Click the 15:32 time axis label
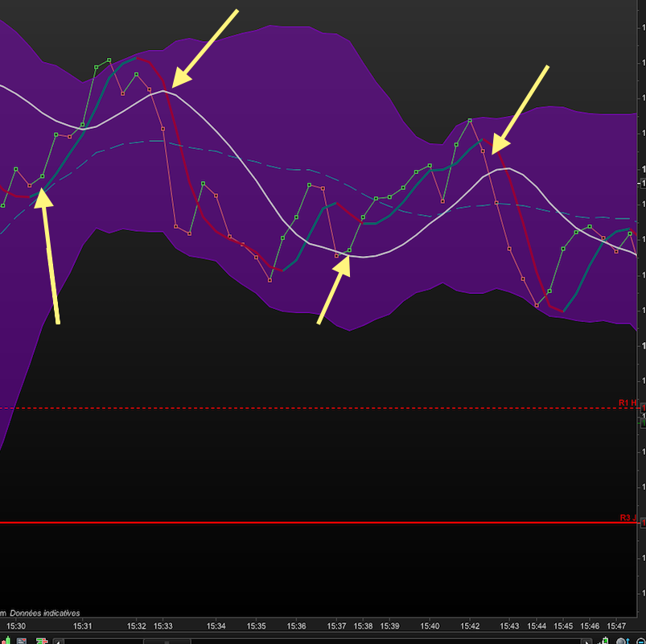This screenshot has height=644, width=646. (x=137, y=625)
